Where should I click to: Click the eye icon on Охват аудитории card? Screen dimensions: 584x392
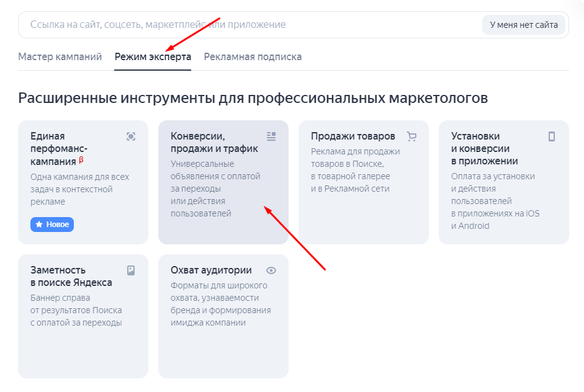[271, 270]
